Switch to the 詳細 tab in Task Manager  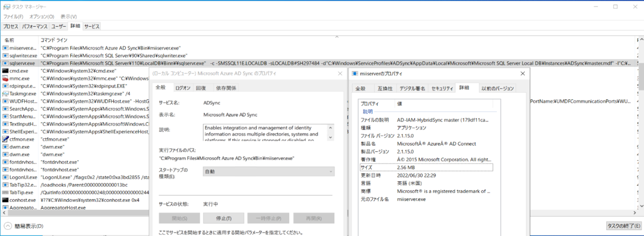75,26
